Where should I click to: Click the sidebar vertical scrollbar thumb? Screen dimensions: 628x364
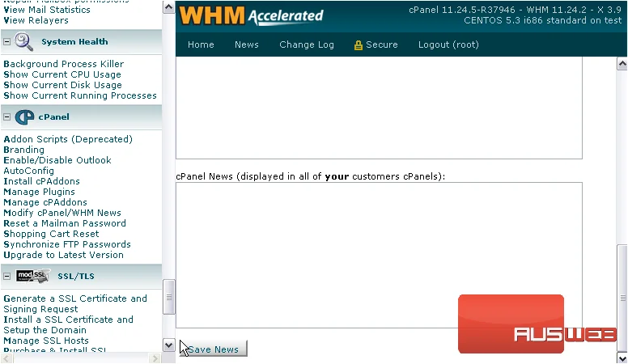pyautogui.click(x=168, y=297)
